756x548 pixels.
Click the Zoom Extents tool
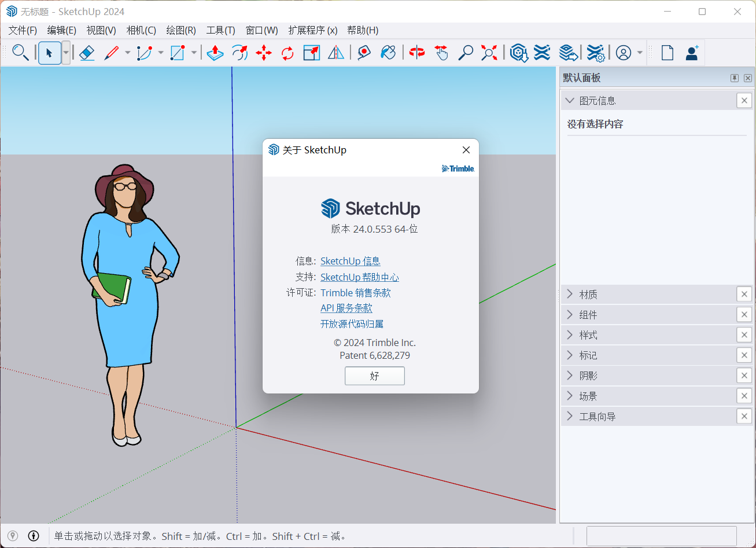(489, 53)
